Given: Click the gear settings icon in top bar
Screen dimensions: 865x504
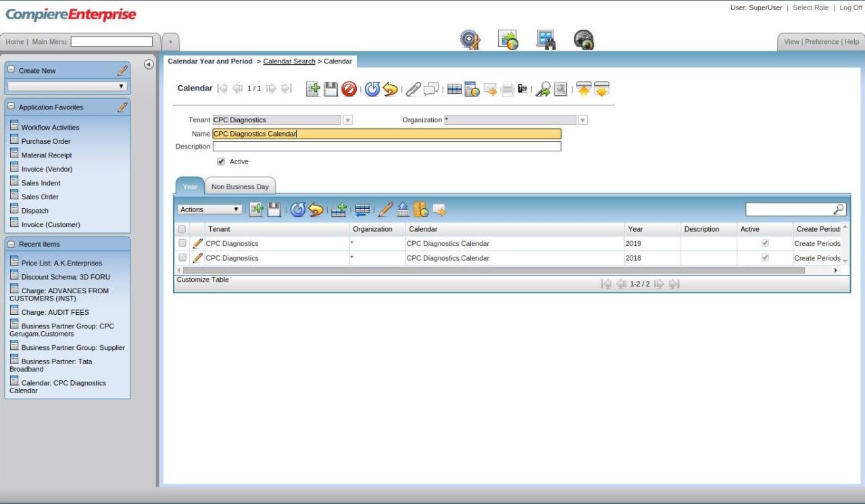Looking at the screenshot, I should tap(470, 41).
